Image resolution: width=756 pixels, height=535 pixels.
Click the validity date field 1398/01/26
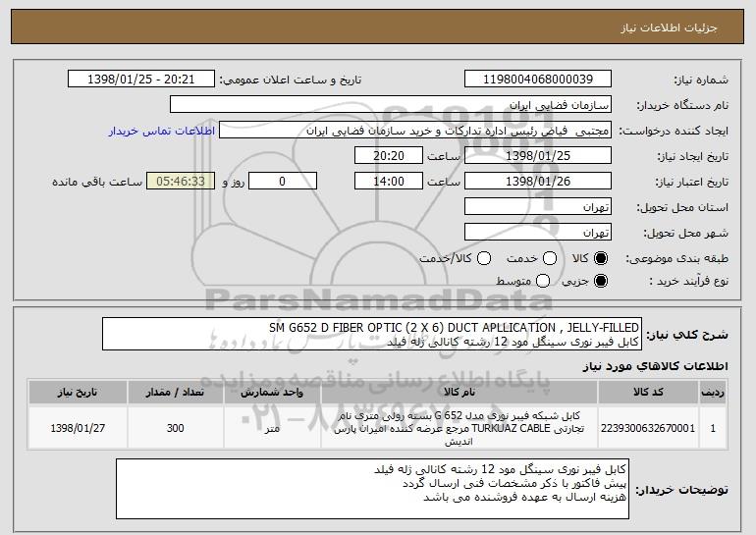(x=538, y=182)
